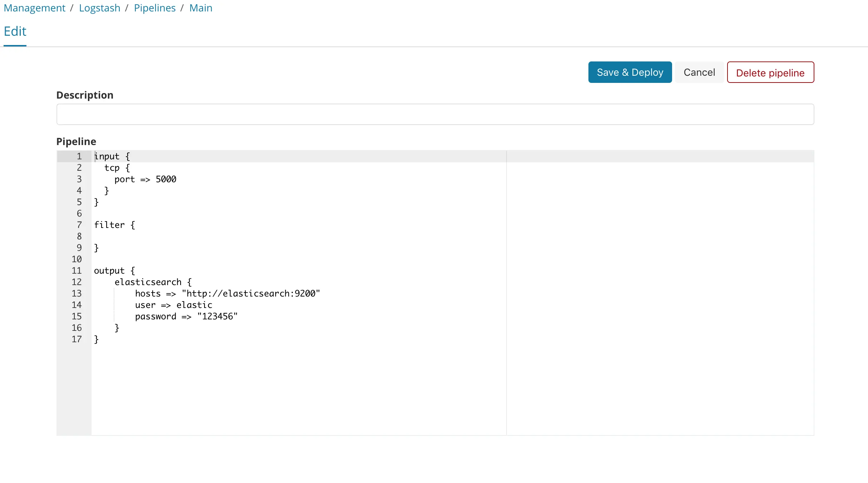Open the Management breadcrumb link
This screenshot has width=868, height=483.
click(x=34, y=8)
